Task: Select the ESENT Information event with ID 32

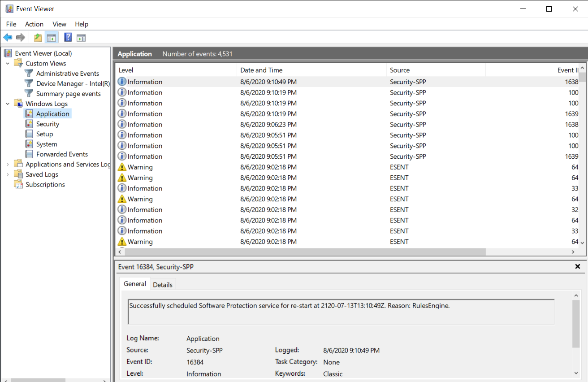Action: point(347,210)
